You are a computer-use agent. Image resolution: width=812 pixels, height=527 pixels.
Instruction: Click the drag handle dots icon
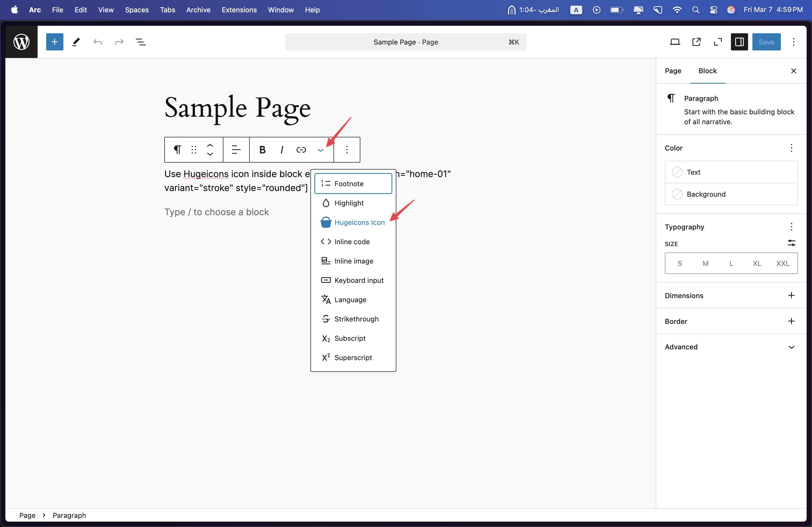(194, 150)
